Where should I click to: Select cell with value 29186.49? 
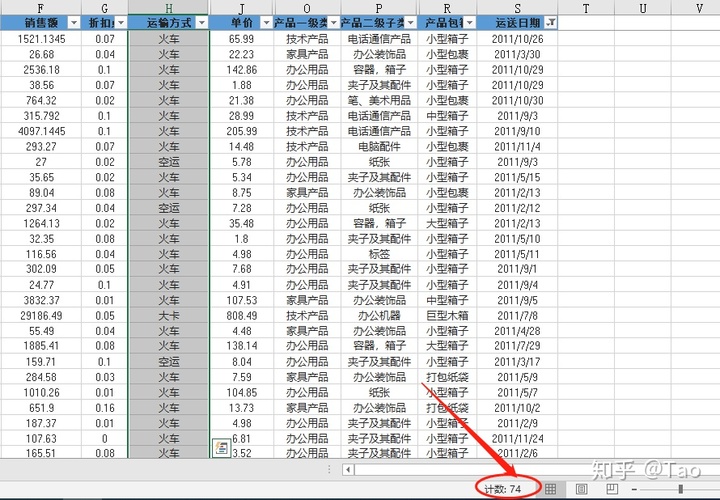click(41, 315)
